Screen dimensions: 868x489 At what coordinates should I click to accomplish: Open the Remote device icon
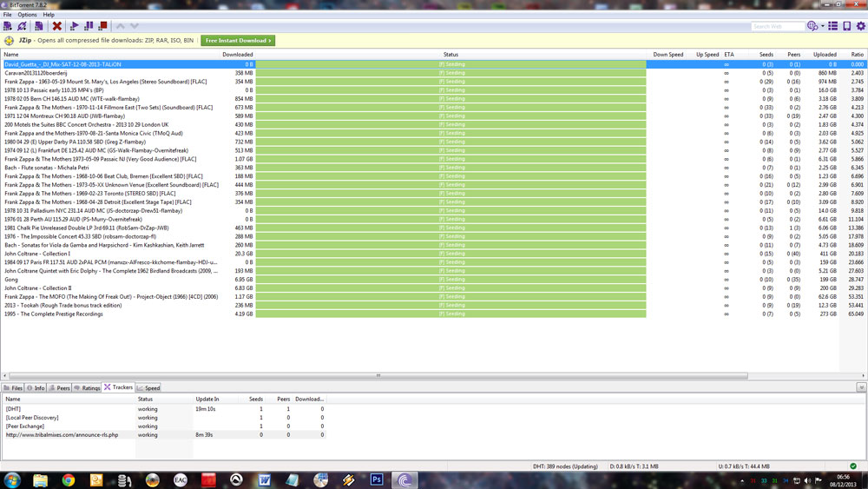click(847, 26)
